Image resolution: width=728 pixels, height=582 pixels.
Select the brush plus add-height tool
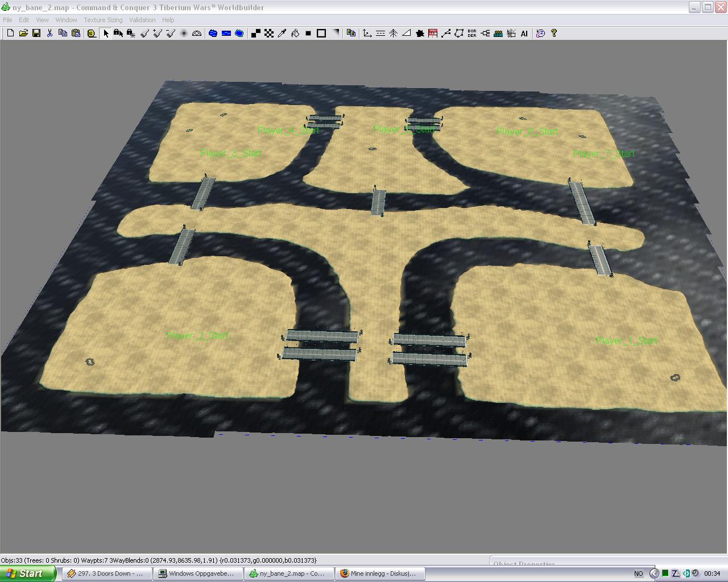(158, 34)
